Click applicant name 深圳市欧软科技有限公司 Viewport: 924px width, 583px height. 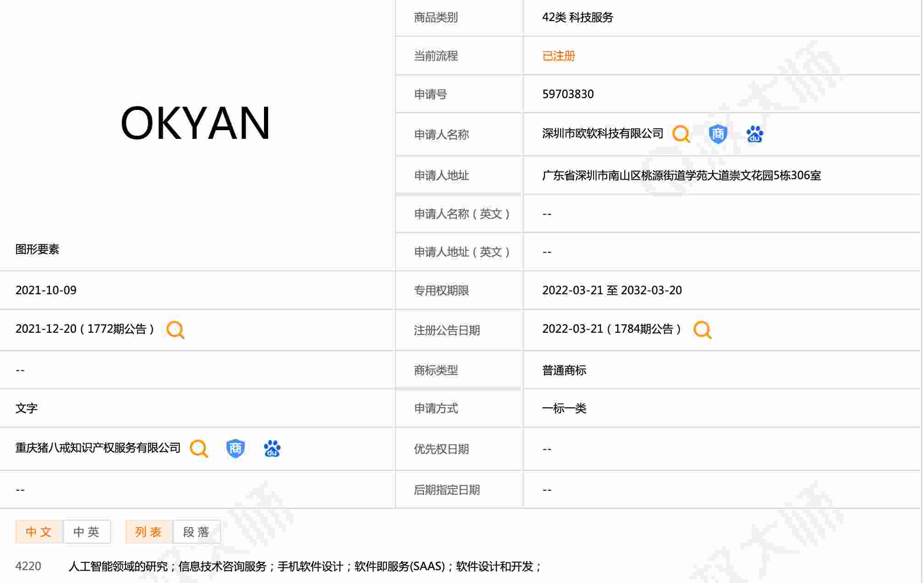[x=602, y=134]
